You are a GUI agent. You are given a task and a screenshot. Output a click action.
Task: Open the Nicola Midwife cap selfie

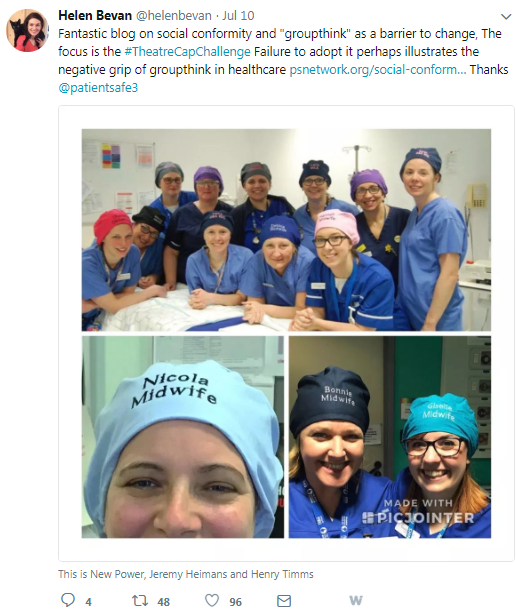point(183,437)
